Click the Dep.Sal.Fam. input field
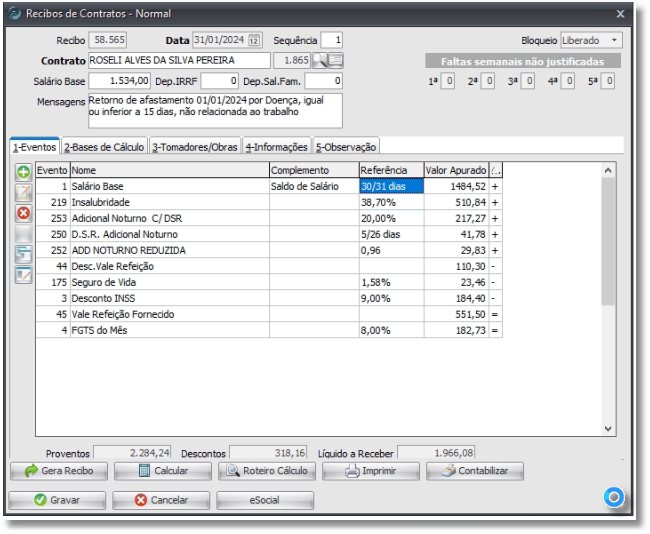 324,81
